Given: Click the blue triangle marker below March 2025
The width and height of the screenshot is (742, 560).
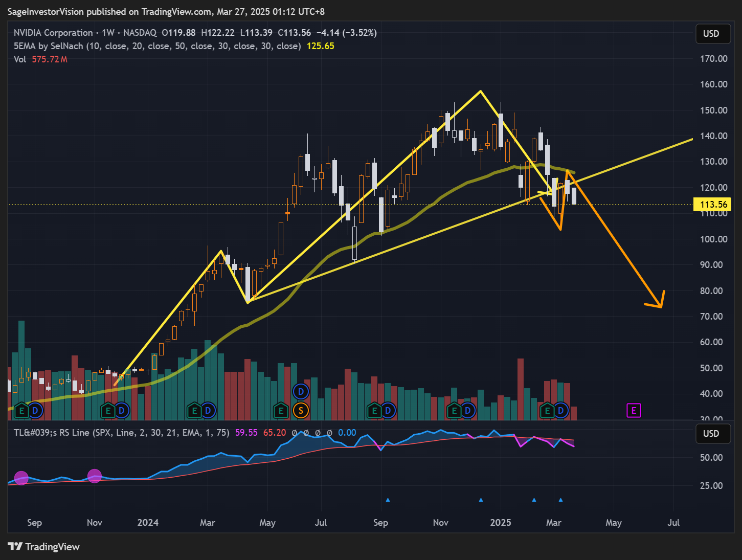Looking at the screenshot, I should [x=560, y=500].
